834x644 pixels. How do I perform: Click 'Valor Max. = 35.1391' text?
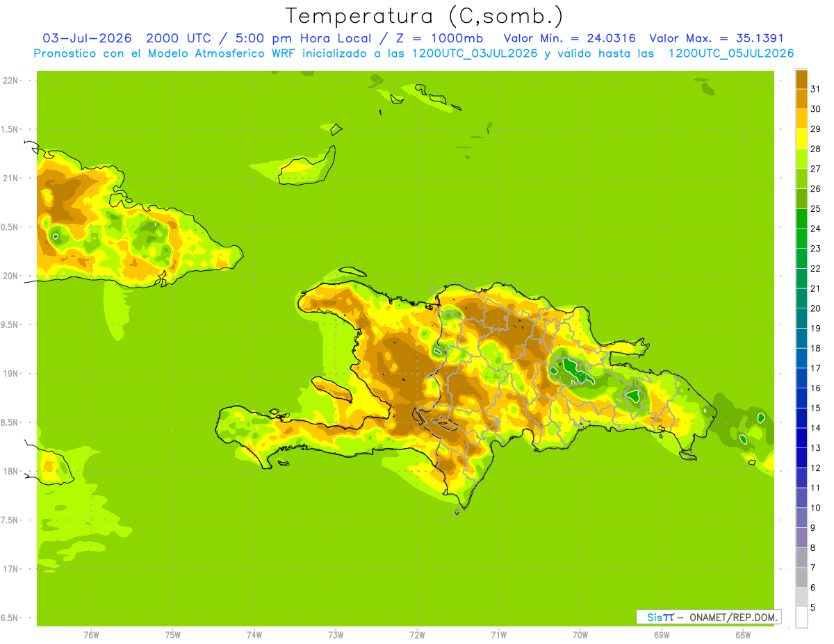717,38
